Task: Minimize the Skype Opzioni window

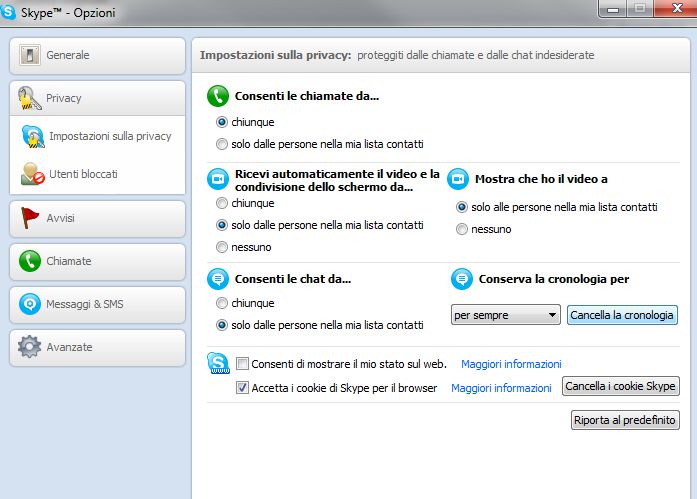Action: (x=613, y=9)
